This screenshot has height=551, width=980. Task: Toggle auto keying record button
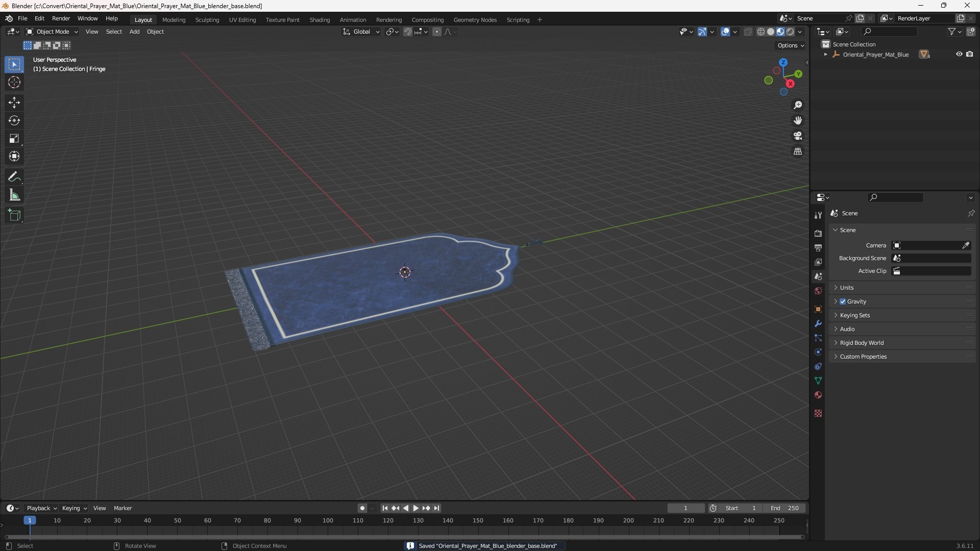[362, 508]
